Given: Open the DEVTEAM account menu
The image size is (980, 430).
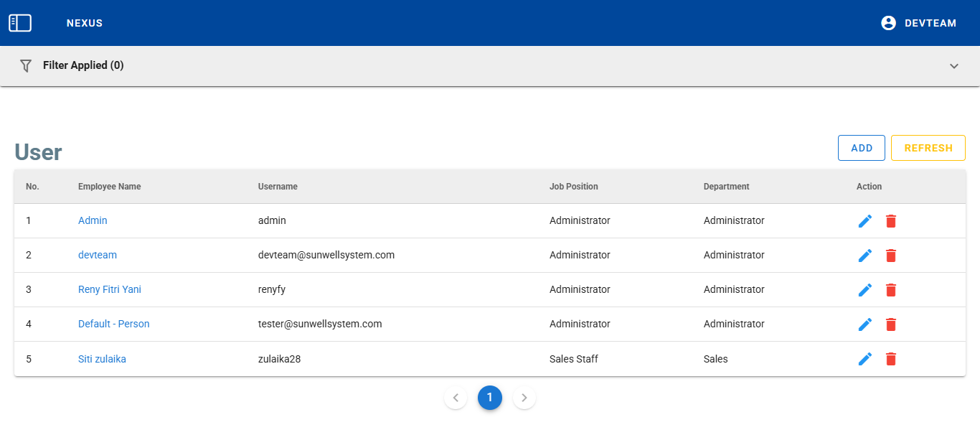Looking at the screenshot, I should pos(918,23).
